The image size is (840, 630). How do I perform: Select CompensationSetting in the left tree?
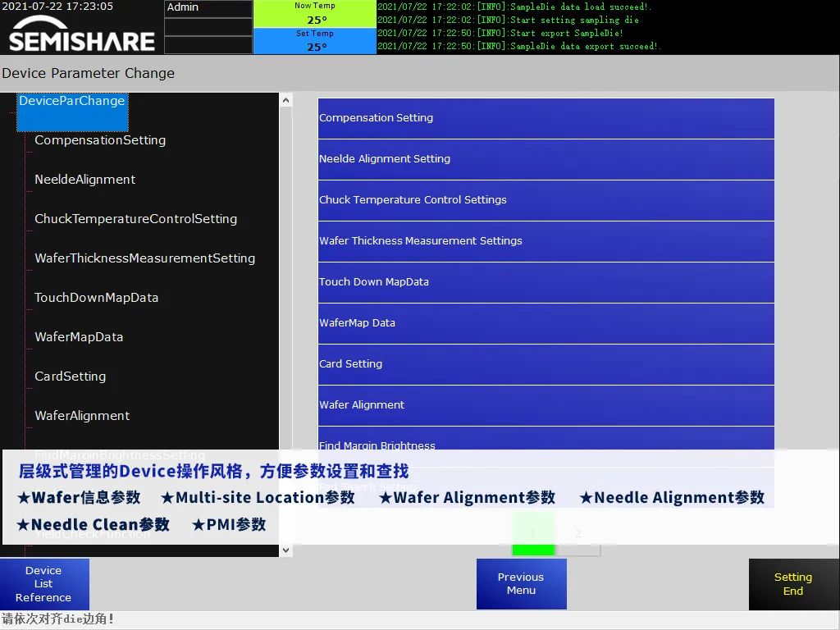(x=100, y=140)
